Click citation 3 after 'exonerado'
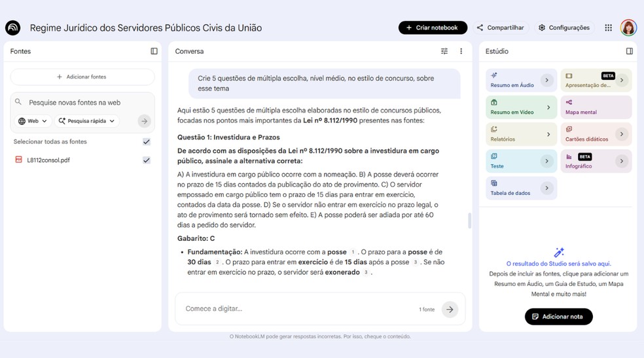 pos(366,272)
